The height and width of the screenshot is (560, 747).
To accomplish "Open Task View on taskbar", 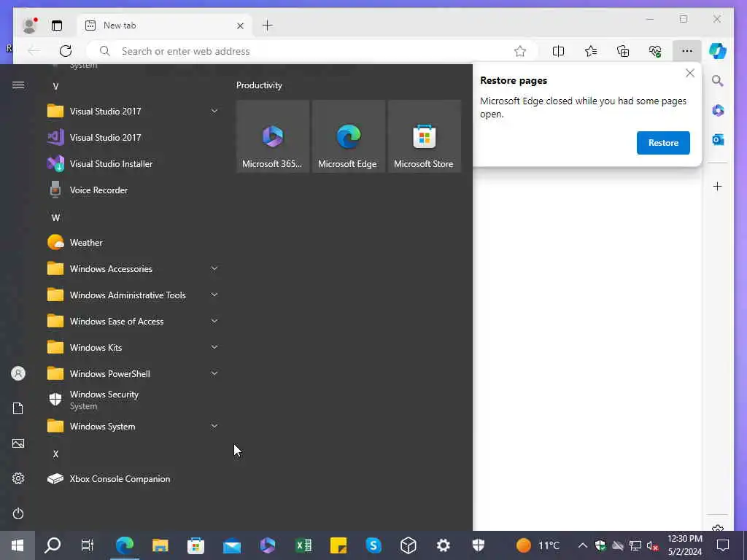I will [x=88, y=545].
